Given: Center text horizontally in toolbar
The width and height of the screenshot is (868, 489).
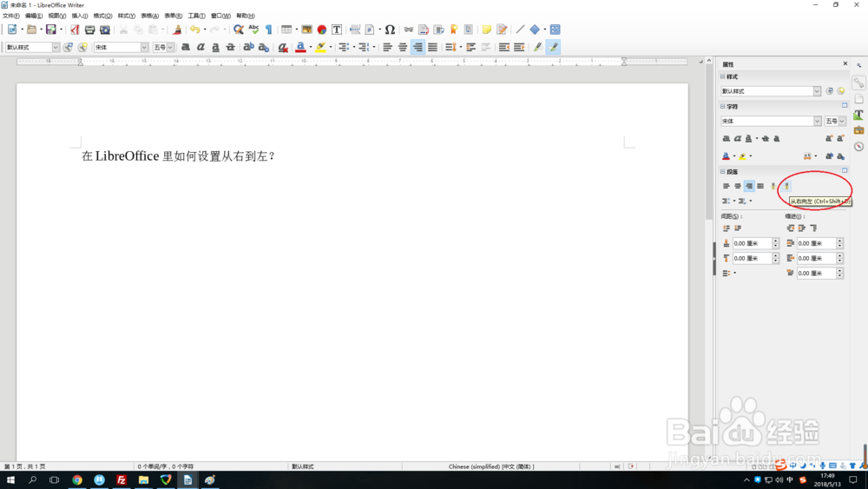Looking at the screenshot, I should 403,47.
